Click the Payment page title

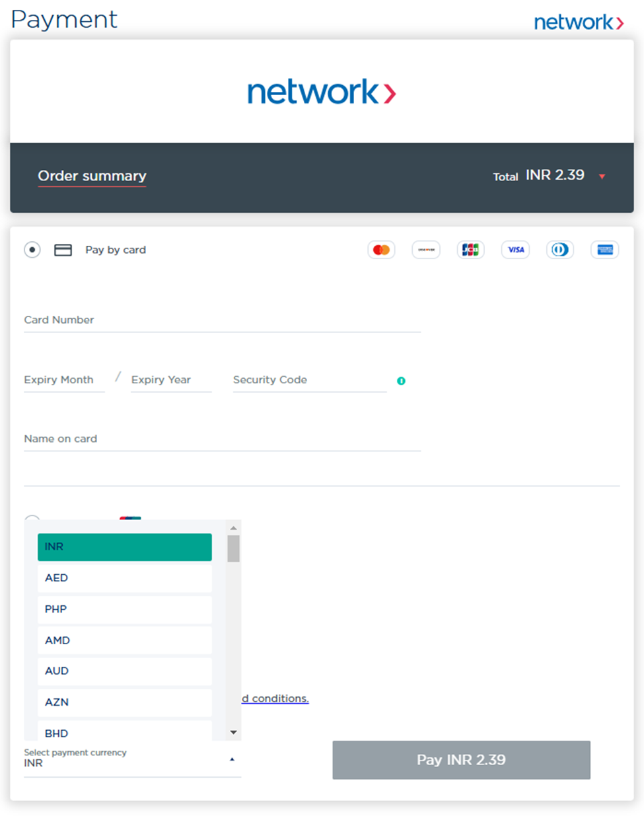[64, 20]
